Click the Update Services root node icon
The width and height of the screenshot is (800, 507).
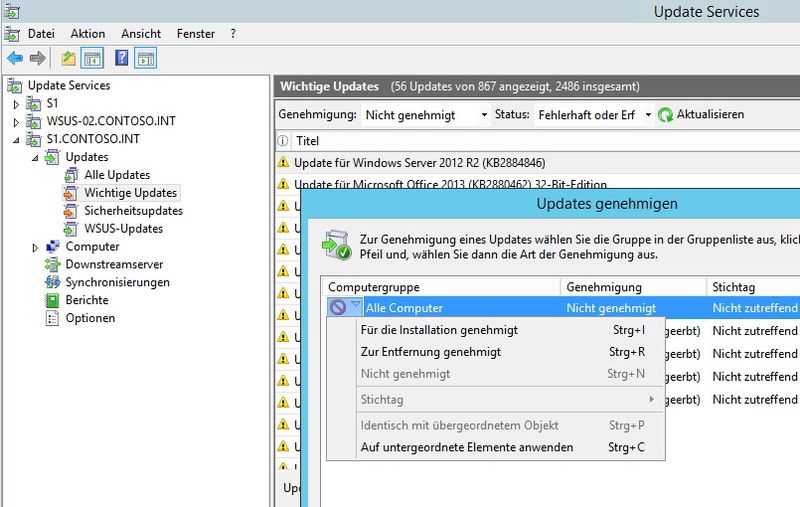click(15, 86)
